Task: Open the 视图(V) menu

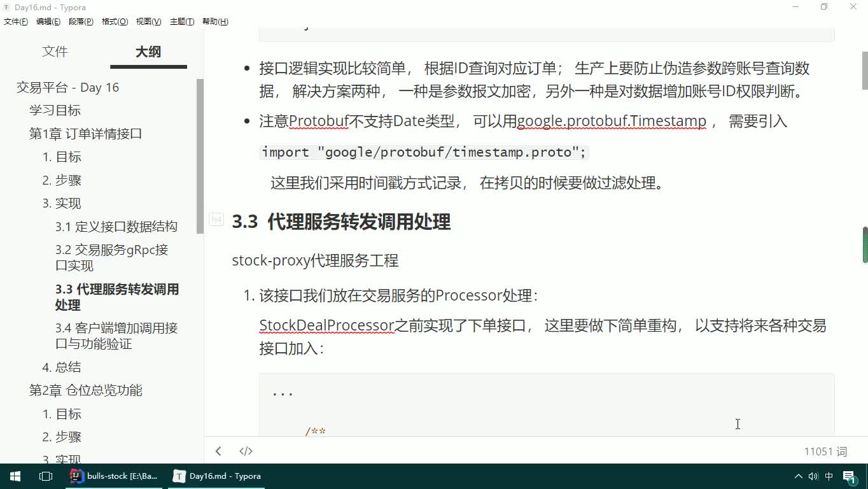Action: (148, 22)
